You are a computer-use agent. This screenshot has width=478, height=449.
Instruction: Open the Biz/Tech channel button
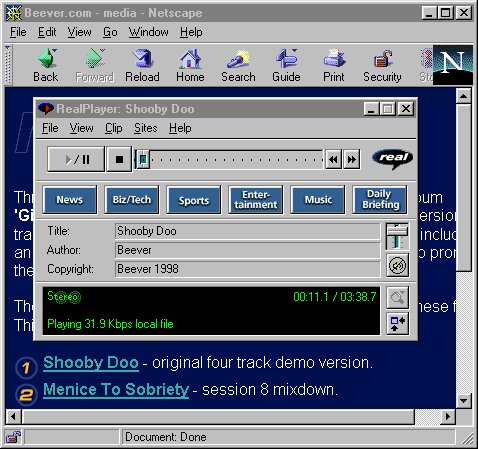(132, 200)
